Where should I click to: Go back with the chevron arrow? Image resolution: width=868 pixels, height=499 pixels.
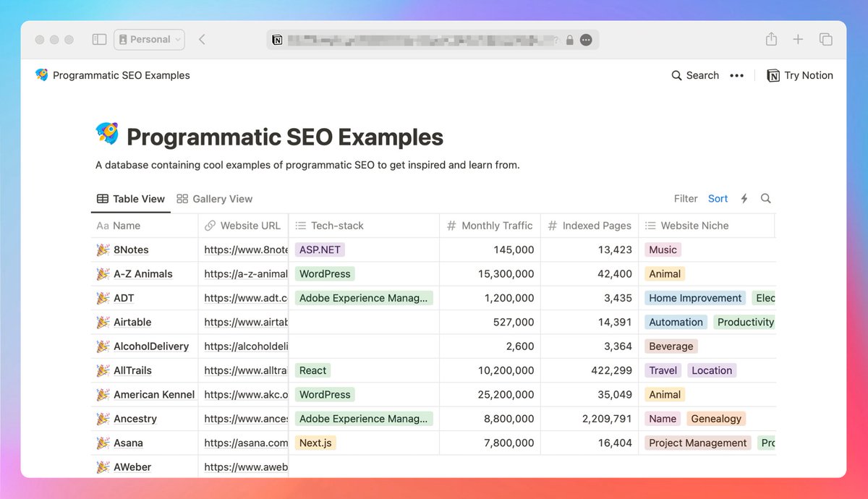click(202, 40)
